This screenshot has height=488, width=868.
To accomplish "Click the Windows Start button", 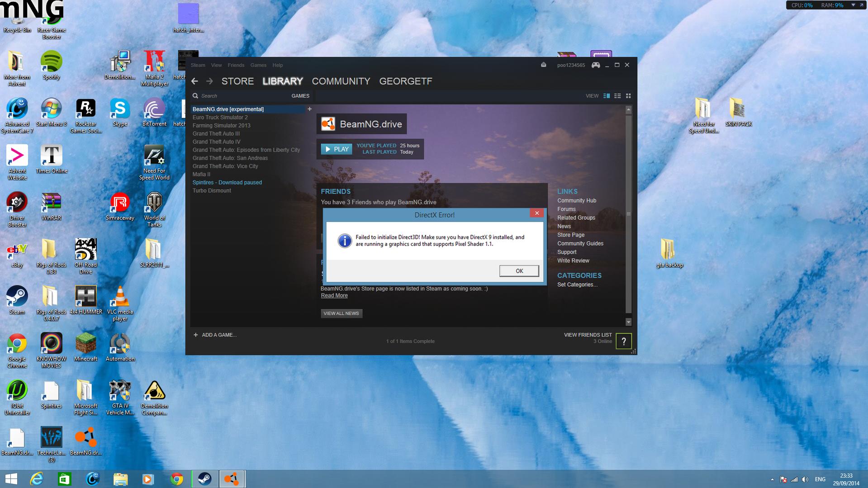I will pyautogui.click(x=11, y=479).
